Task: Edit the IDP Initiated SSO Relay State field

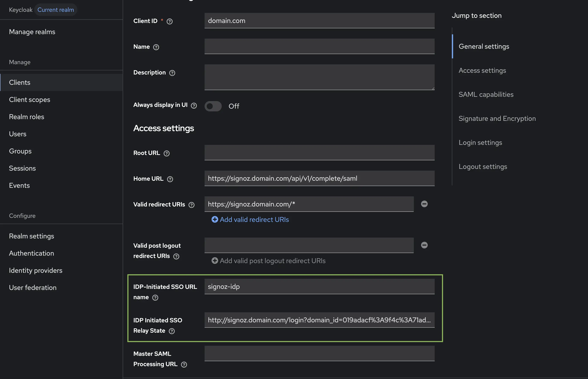Action: coord(320,320)
